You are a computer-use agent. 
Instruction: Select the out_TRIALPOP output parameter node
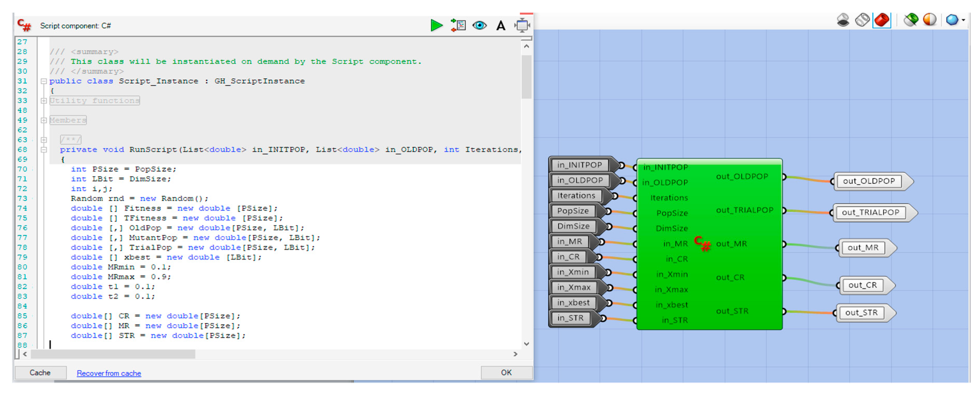[x=870, y=212]
